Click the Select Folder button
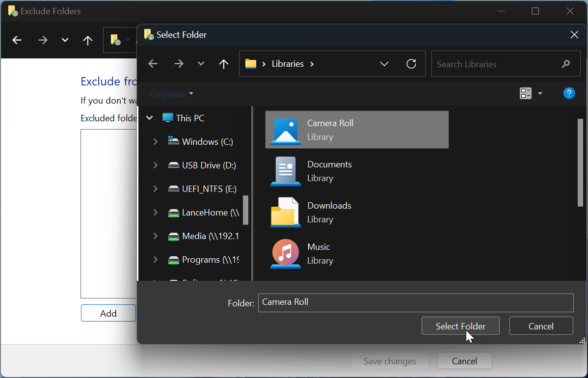Screen dimensions: 588x378 point(460,325)
